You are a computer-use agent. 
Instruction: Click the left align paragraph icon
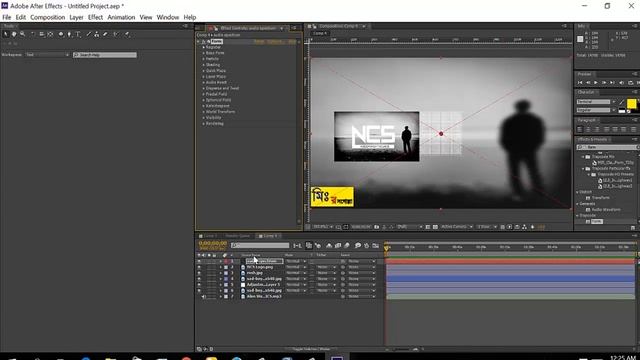(580, 129)
